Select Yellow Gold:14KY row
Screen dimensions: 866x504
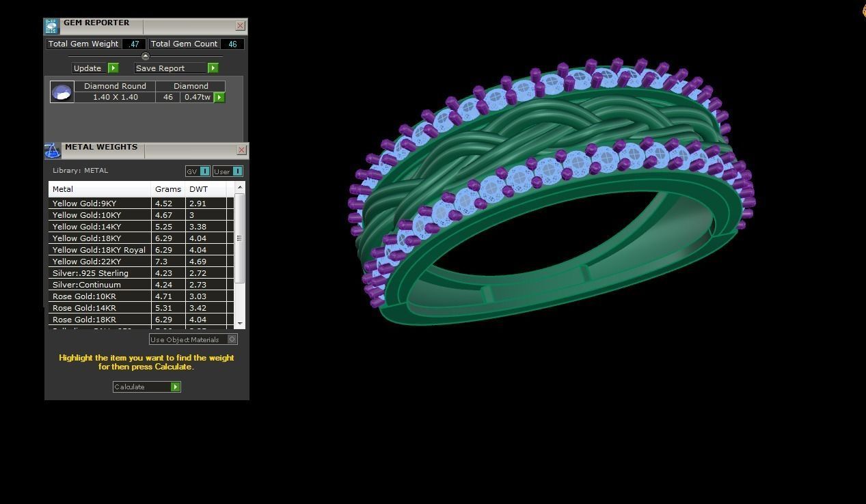[x=100, y=227]
